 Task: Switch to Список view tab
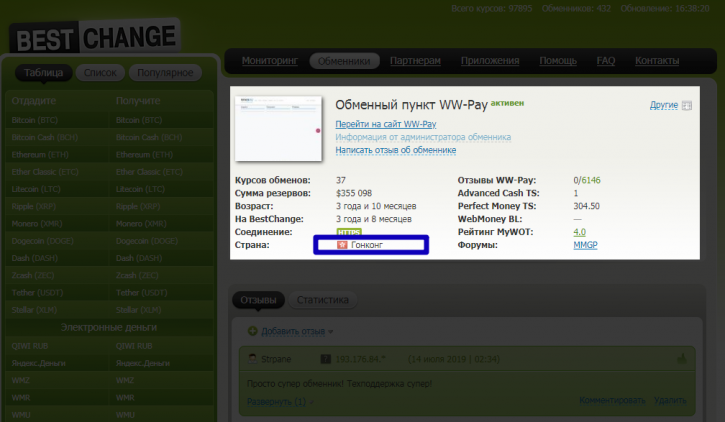[x=100, y=73]
